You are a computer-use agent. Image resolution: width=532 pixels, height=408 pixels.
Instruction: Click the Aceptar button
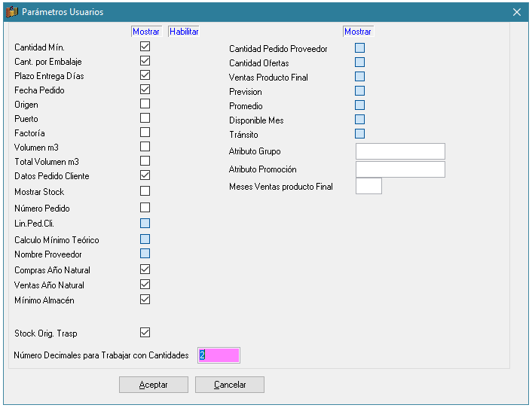[x=154, y=385]
